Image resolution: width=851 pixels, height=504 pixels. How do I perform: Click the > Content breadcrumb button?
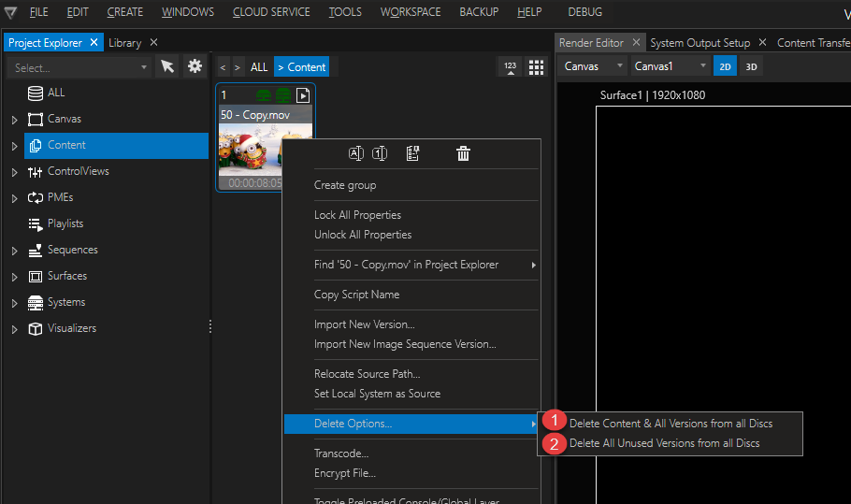coord(301,67)
